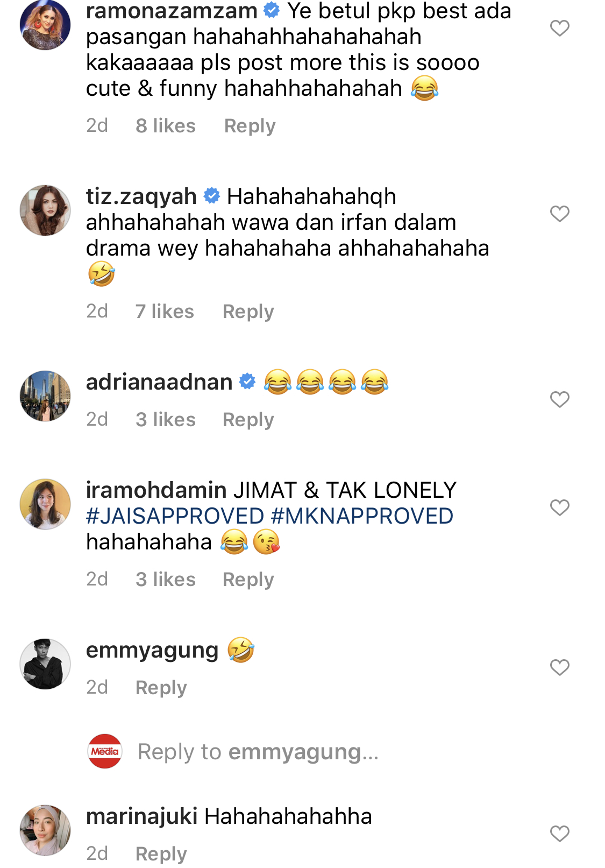Viewport: 605px width, 868px height.
Task: Like marinajuki's comment with the heart
Action: click(x=559, y=834)
